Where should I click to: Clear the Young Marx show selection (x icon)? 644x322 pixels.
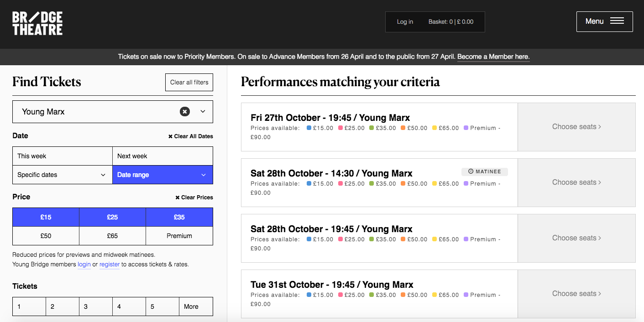[x=184, y=112]
